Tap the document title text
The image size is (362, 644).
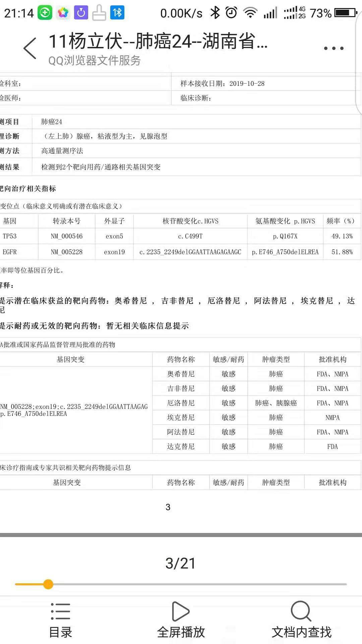[x=158, y=42]
